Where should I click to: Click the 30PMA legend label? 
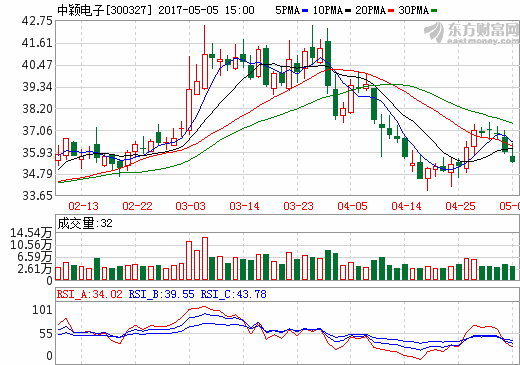[414, 10]
